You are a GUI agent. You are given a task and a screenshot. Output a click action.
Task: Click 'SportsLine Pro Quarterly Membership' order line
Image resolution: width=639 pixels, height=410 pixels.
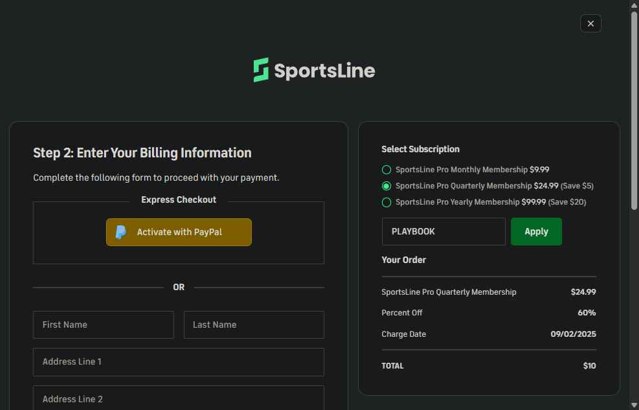pos(449,292)
